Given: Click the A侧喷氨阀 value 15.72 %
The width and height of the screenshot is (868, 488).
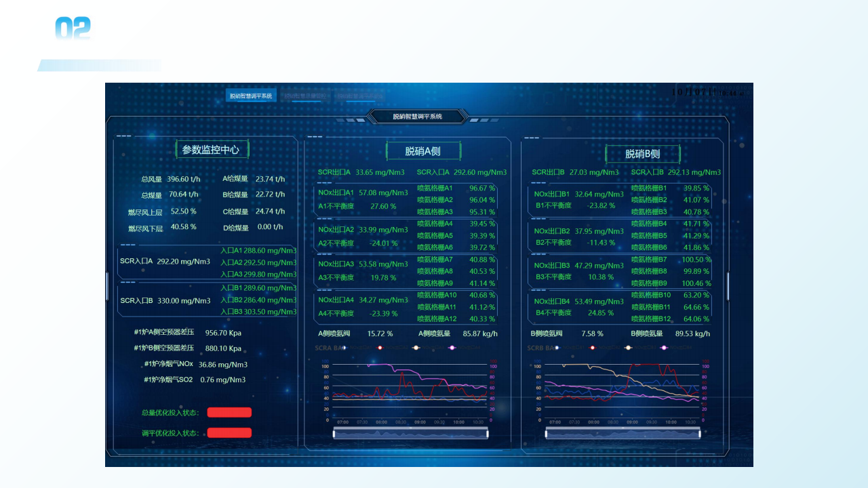Looking at the screenshot, I should (x=380, y=333).
